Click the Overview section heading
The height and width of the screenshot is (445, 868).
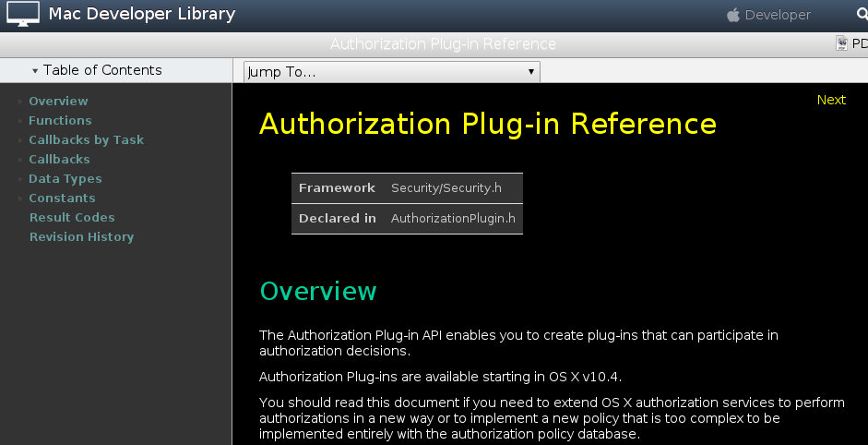(318, 291)
